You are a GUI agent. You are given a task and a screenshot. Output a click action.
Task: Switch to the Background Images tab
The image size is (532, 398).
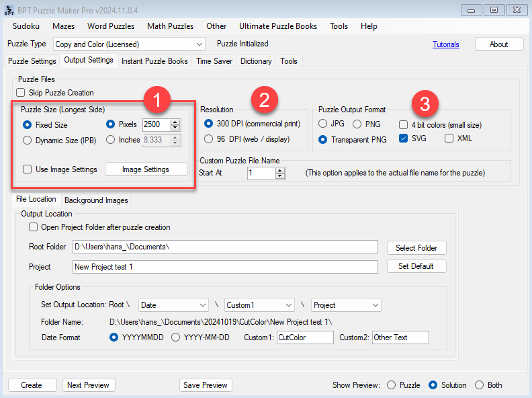click(97, 200)
